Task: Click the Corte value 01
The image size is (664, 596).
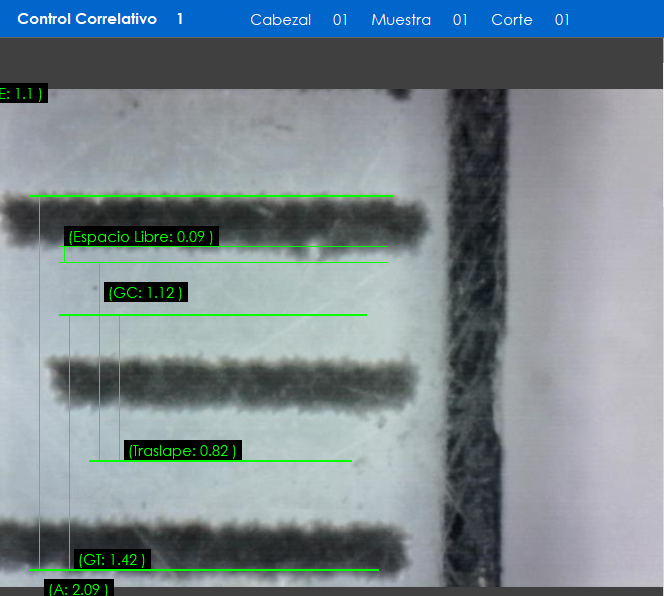Action: point(562,20)
